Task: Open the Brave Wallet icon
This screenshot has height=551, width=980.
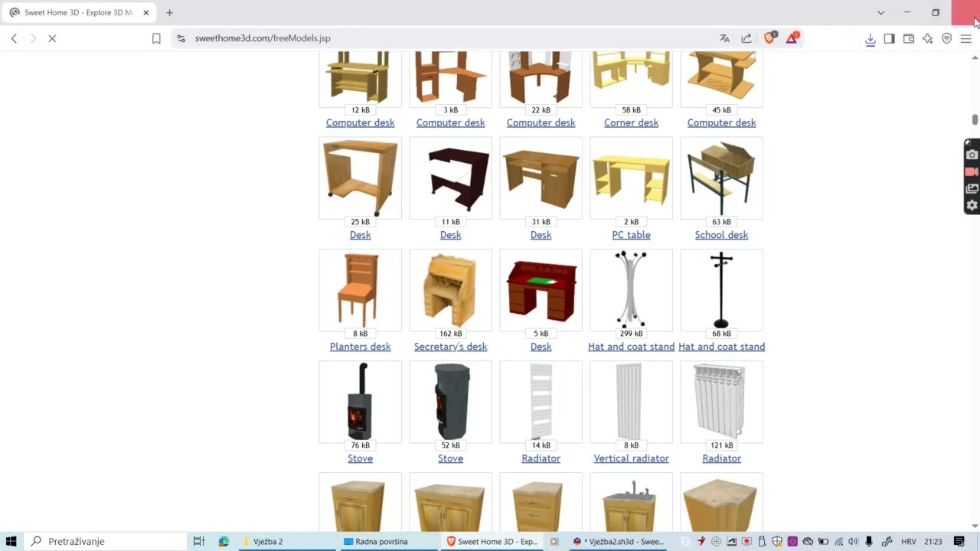Action: pyautogui.click(x=909, y=38)
